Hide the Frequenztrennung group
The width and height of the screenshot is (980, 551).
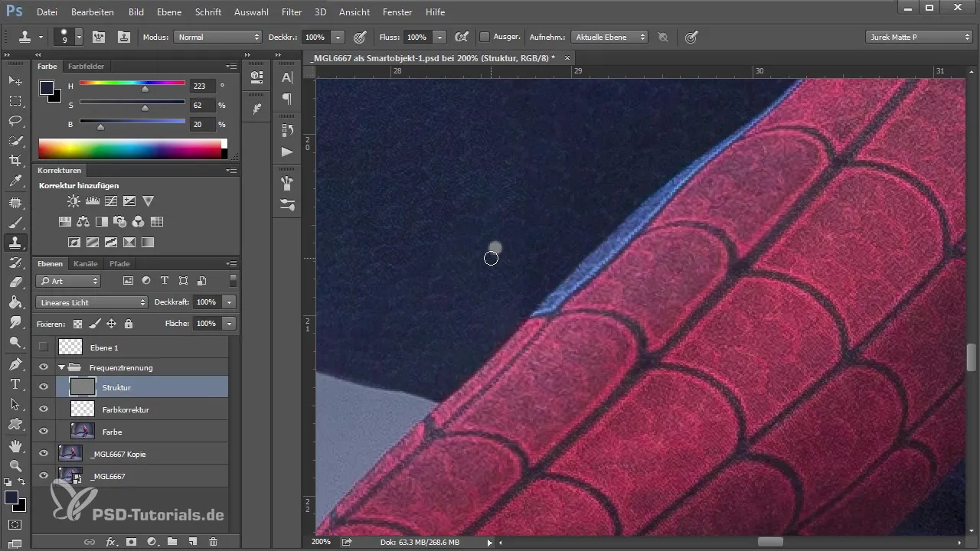pyautogui.click(x=44, y=367)
